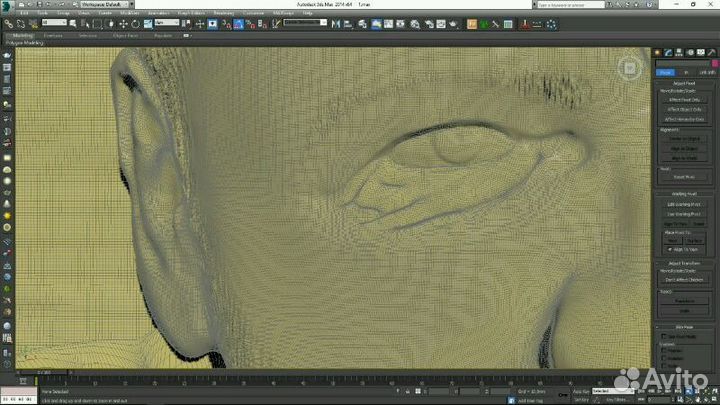Click the Render Production teapot icon
720x405 pixels.
point(454,24)
